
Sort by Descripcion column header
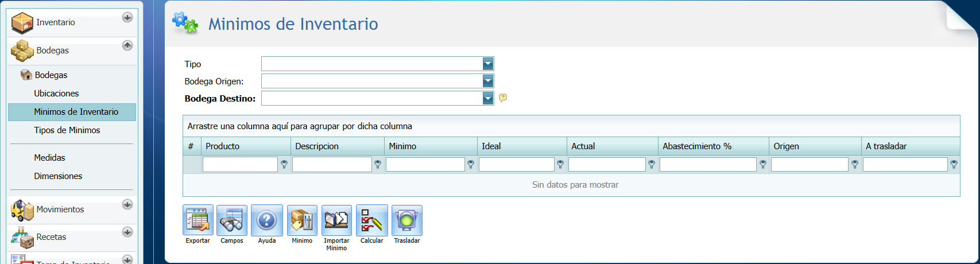tap(338, 146)
